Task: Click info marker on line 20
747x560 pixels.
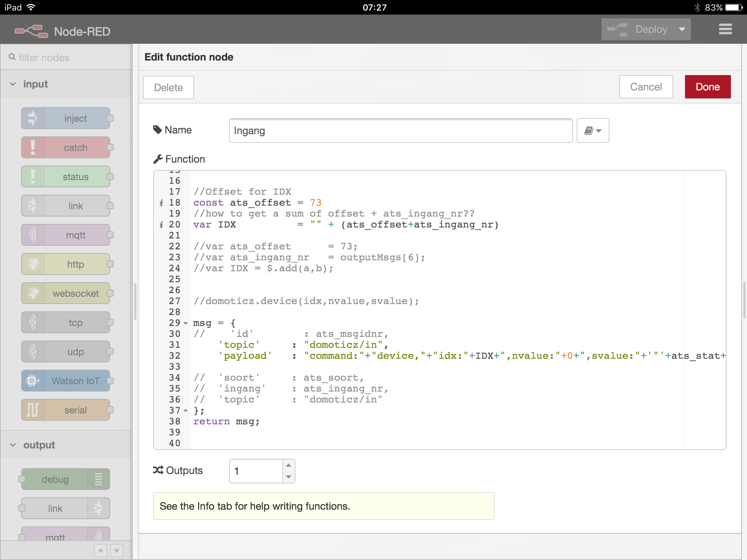Action: (x=161, y=225)
